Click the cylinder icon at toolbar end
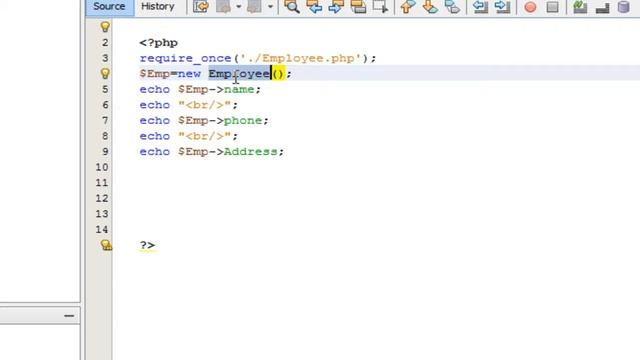 click(x=624, y=7)
